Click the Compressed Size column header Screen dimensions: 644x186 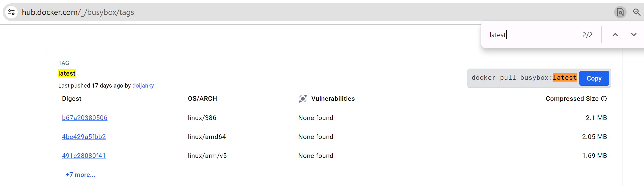572,99
